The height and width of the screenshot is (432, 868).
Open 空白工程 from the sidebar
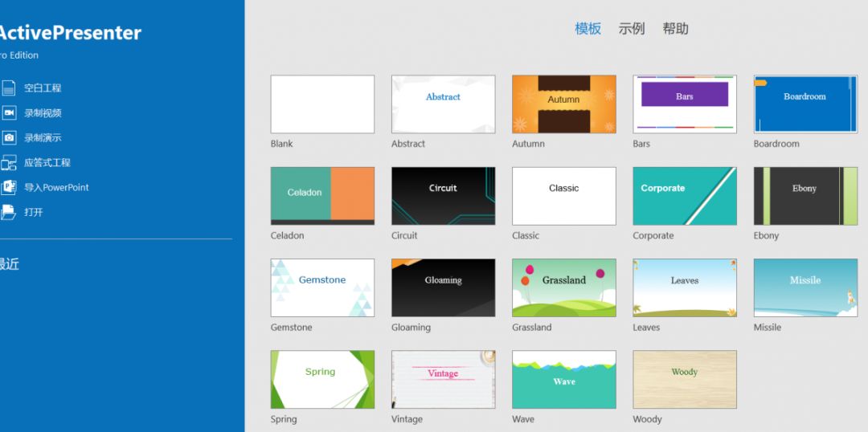(43, 88)
